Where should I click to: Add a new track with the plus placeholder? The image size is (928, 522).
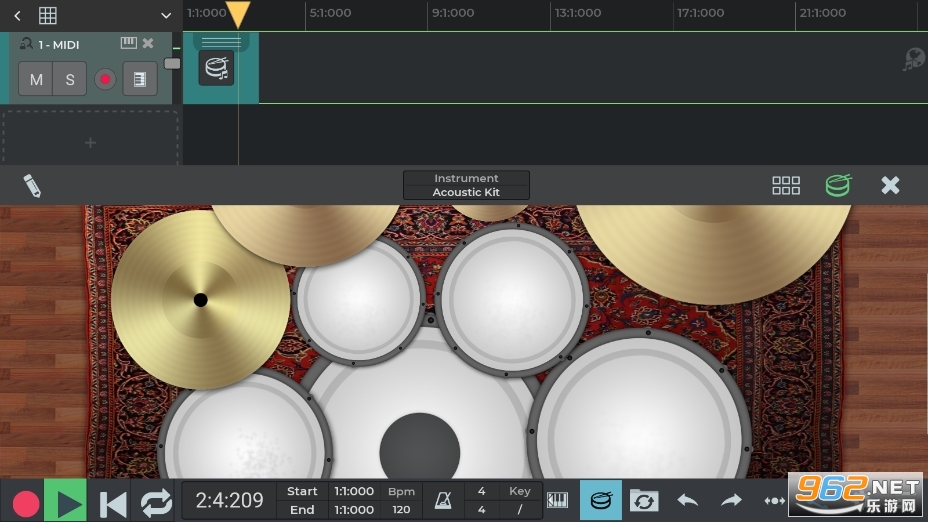[90, 143]
